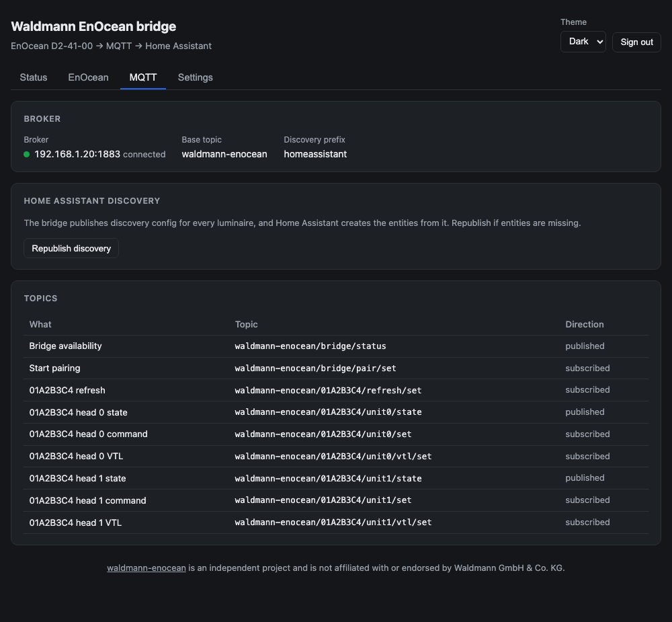672x622 pixels.
Task: Select topic waldmann-enocean/bridge/pair/set
Action: click(x=315, y=368)
